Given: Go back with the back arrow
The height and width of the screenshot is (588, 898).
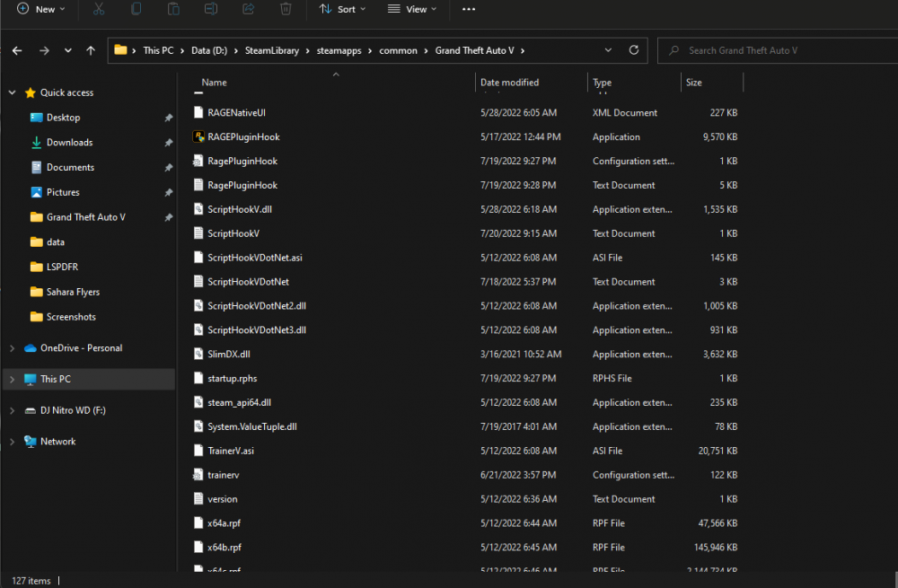Looking at the screenshot, I should 16,50.
